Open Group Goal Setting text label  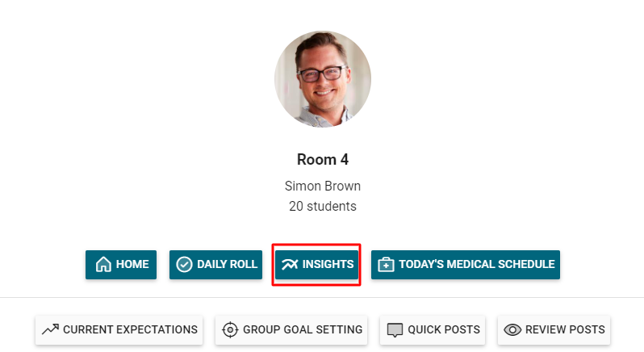(303, 329)
